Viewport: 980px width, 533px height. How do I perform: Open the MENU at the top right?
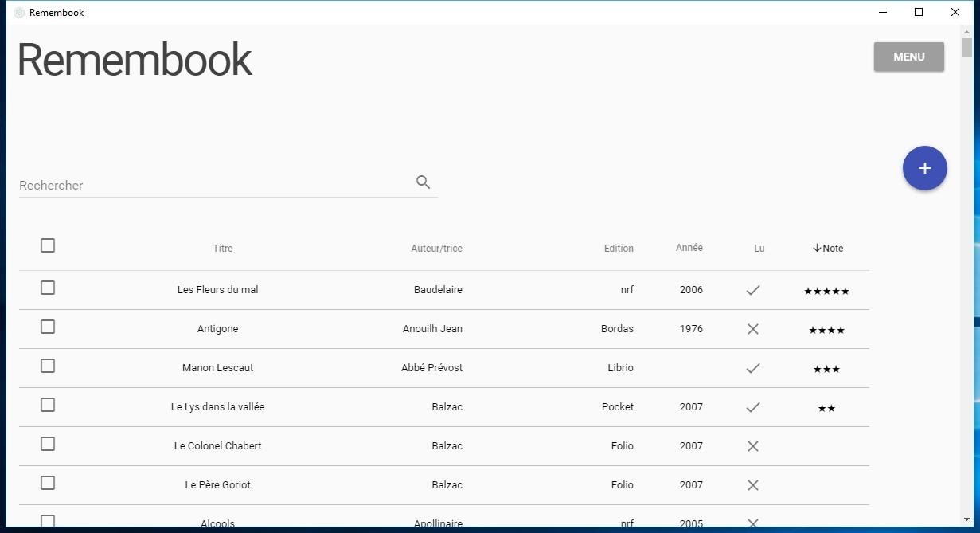tap(908, 57)
